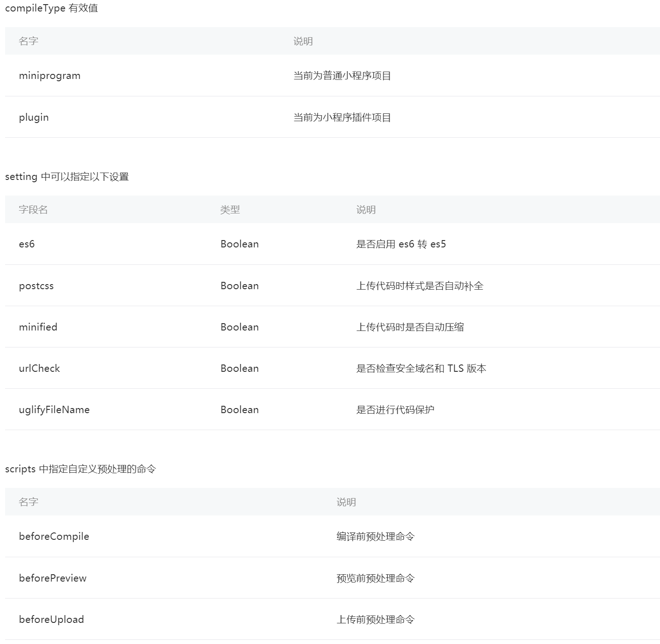Click 'scripts 中指定自定义预处理的命令' heading
Screen dimensions: 660x644
(x=81, y=469)
